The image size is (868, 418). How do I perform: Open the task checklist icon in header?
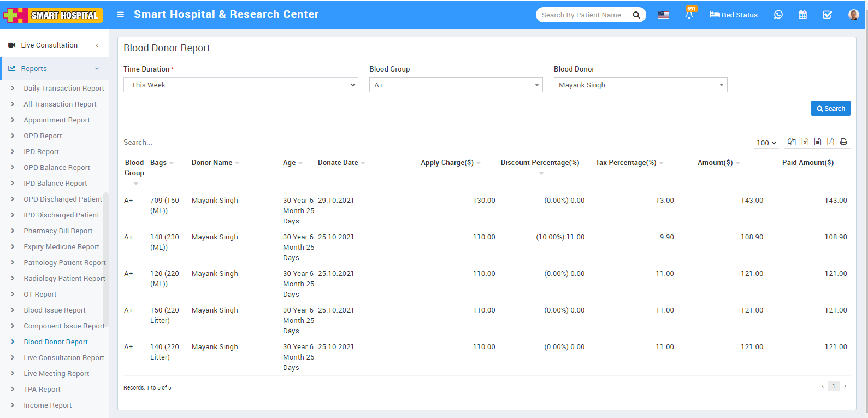tap(827, 15)
